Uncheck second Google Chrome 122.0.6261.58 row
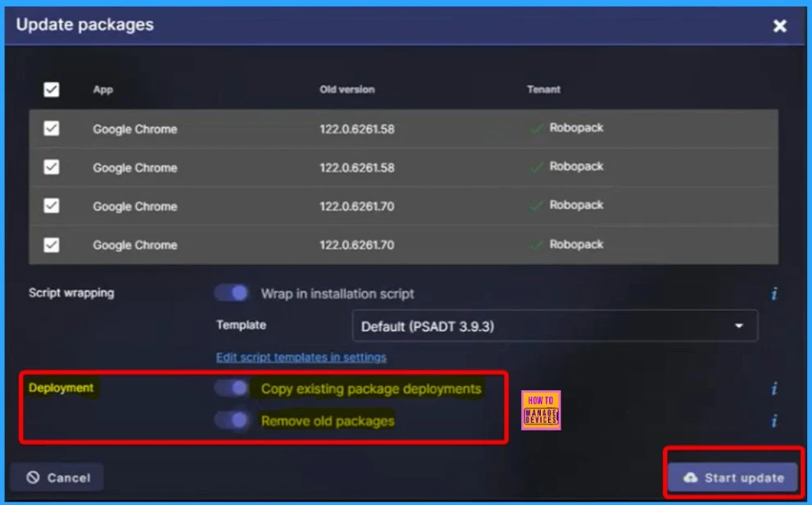812x505 pixels. coord(52,166)
